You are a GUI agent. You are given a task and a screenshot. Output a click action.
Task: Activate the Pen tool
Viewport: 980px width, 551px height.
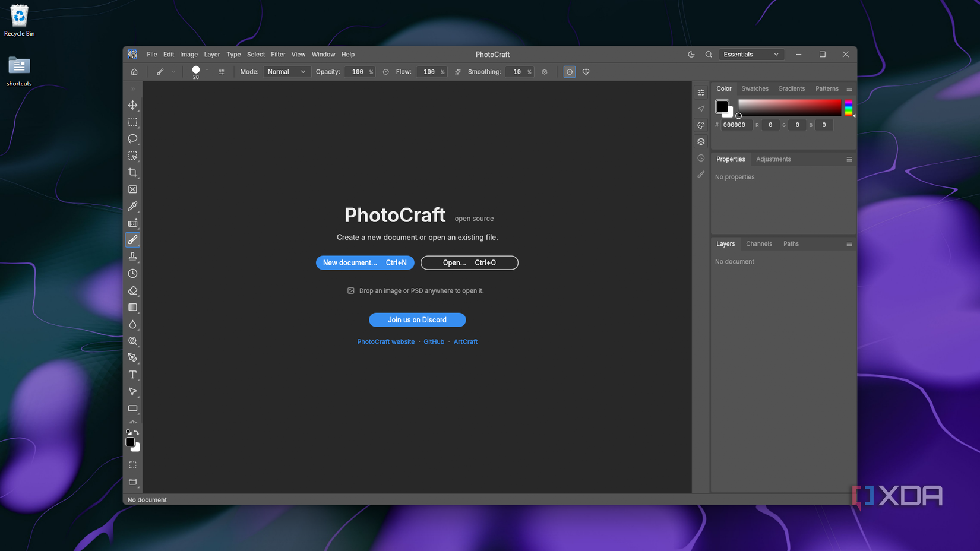click(132, 357)
